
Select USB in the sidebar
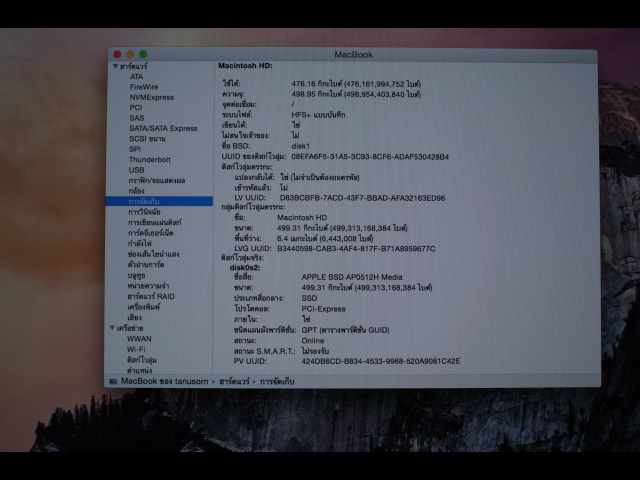(137, 170)
